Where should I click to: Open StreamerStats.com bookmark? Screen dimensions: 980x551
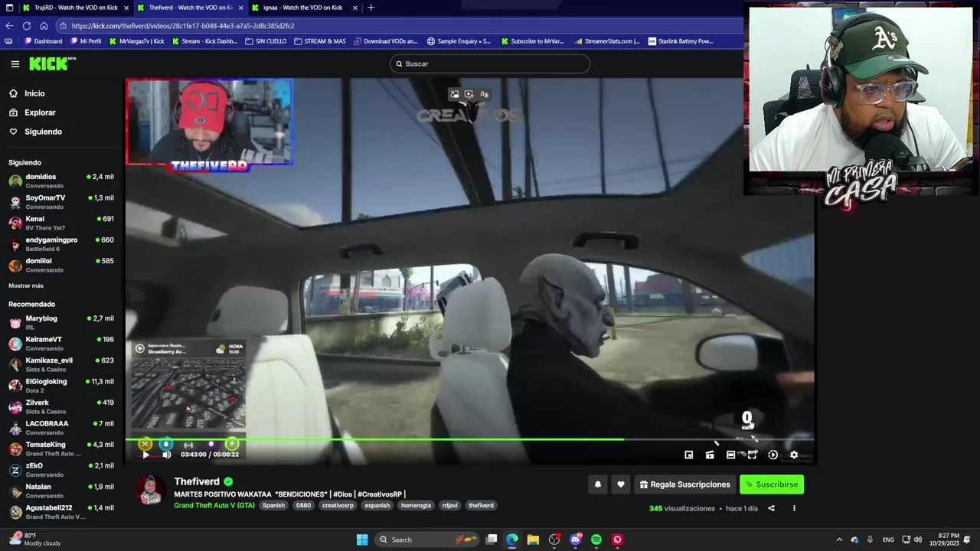[x=606, y=41]
